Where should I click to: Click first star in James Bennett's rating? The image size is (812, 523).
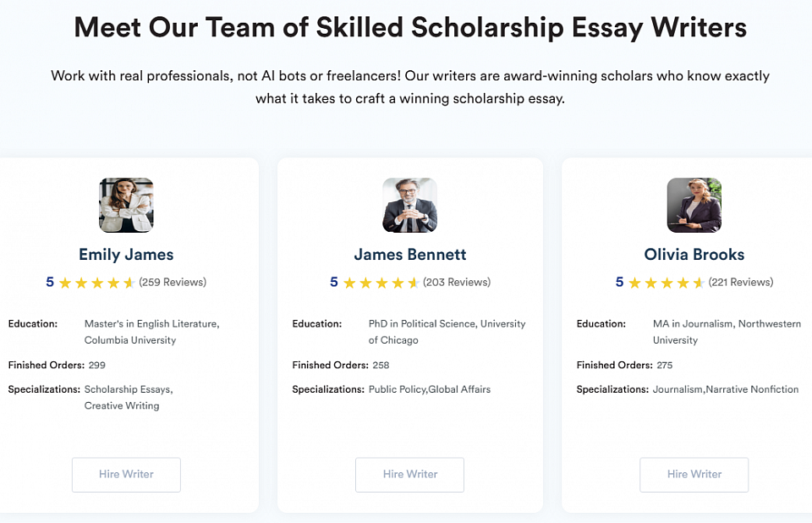pyautogui.click(x=349, y=283)
